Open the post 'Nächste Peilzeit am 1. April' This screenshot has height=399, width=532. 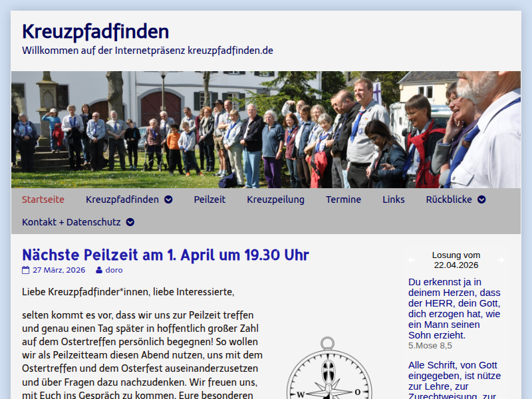click(x=165, y=255)
